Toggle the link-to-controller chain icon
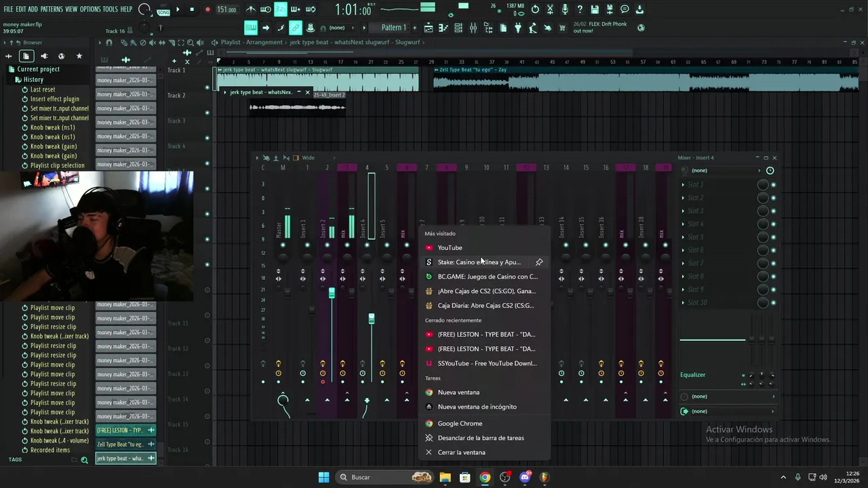 tap(296, 28)
